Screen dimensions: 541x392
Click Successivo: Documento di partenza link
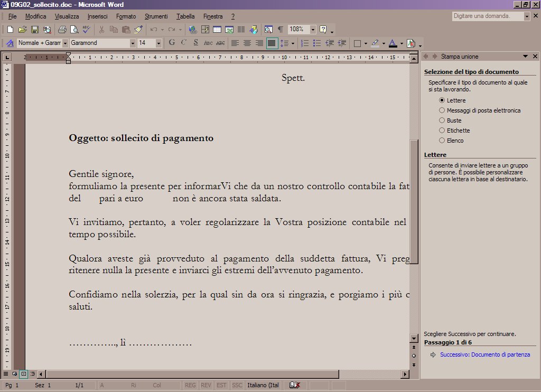[484, 354]
